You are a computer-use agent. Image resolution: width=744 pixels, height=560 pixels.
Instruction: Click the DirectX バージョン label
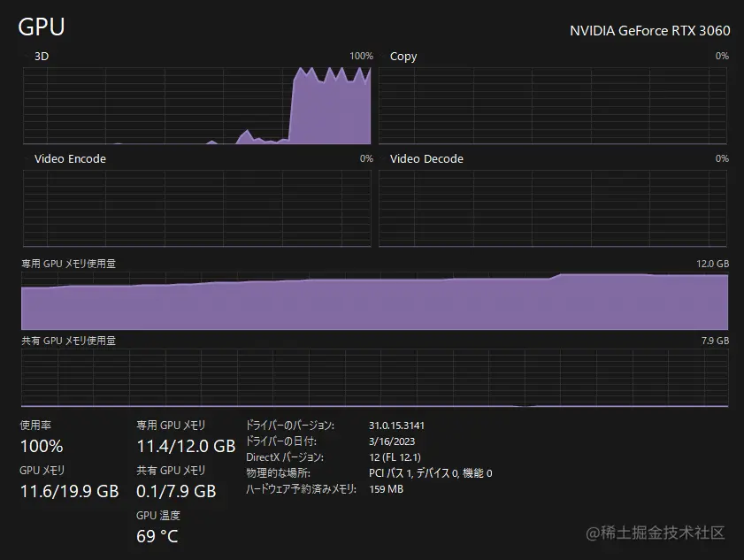(285, 457)
